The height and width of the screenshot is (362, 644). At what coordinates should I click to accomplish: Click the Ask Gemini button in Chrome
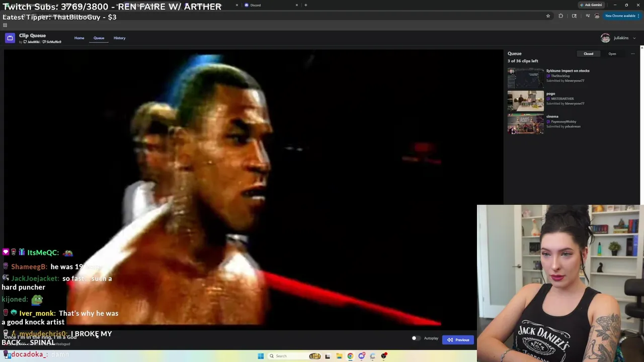tap(591, 5)
